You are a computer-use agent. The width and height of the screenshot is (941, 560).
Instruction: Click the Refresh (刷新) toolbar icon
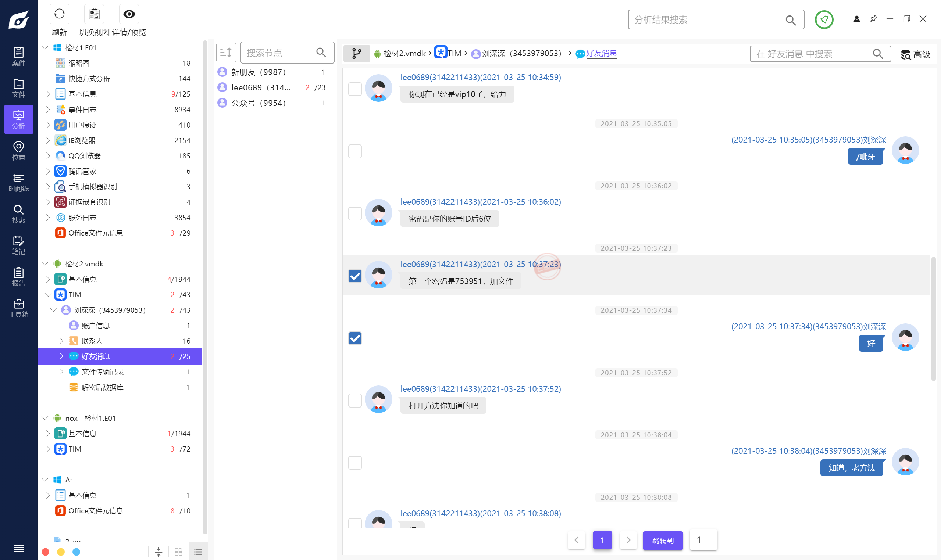(59, 14)
